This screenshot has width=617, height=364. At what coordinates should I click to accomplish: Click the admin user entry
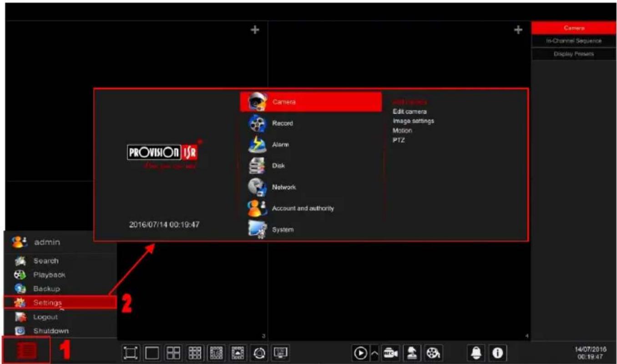click(x=61, y=242)
